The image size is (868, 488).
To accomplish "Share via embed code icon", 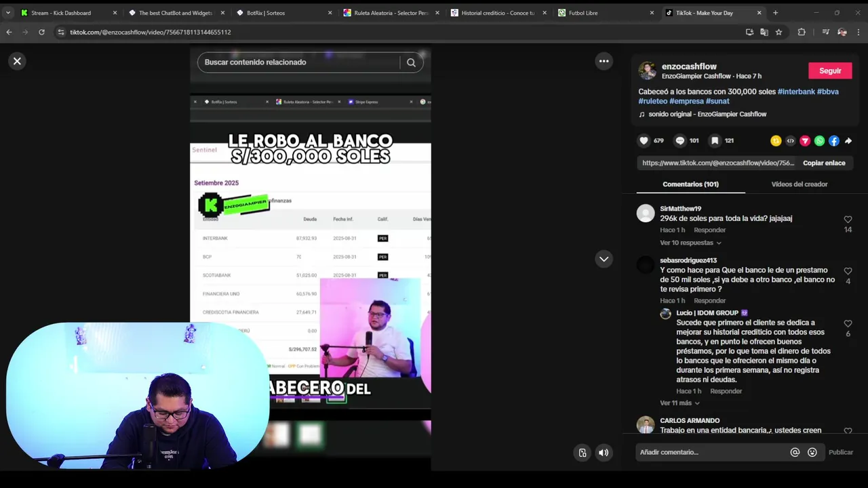I will [791, 141].
